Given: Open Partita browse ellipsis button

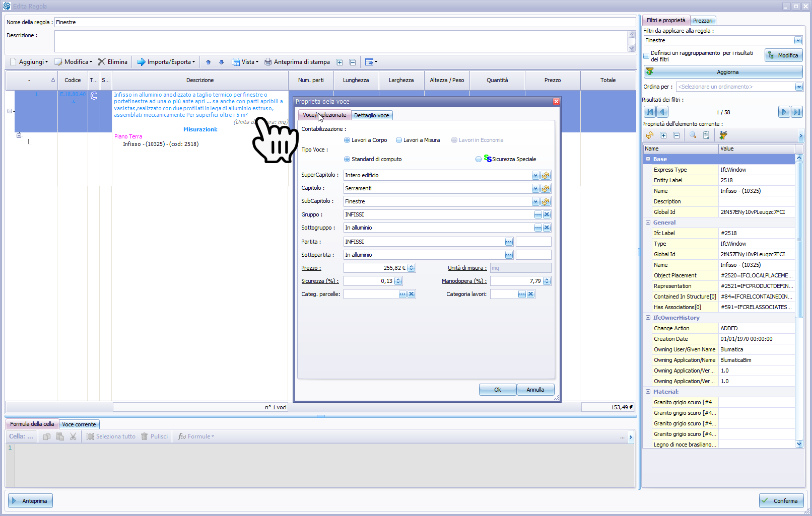Looking at the screenshot, I should coord(509,242).
